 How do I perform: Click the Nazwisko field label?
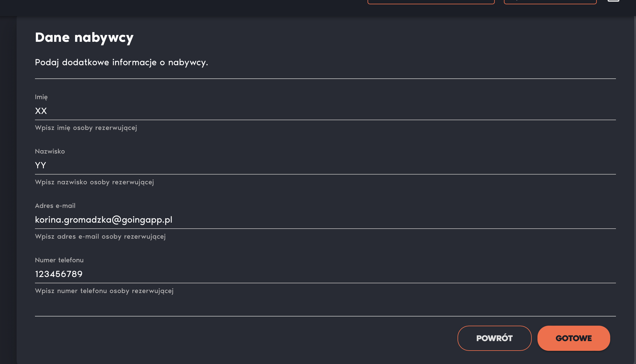50,151
